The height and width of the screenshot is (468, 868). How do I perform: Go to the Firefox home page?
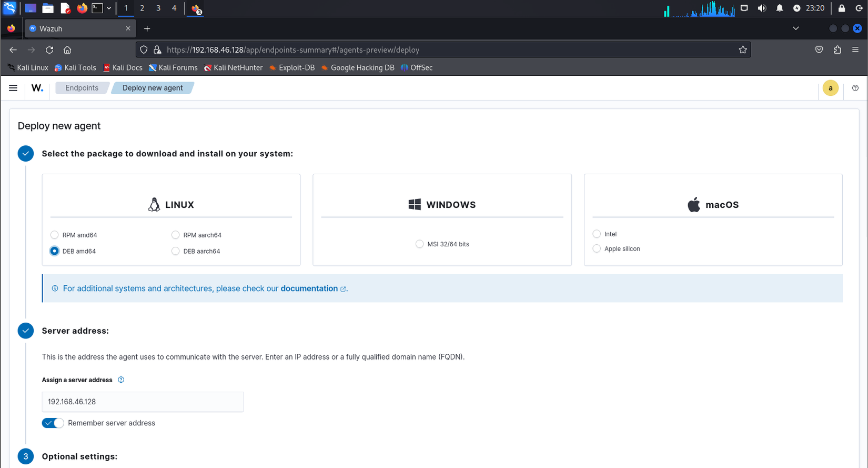click(67, 49)
